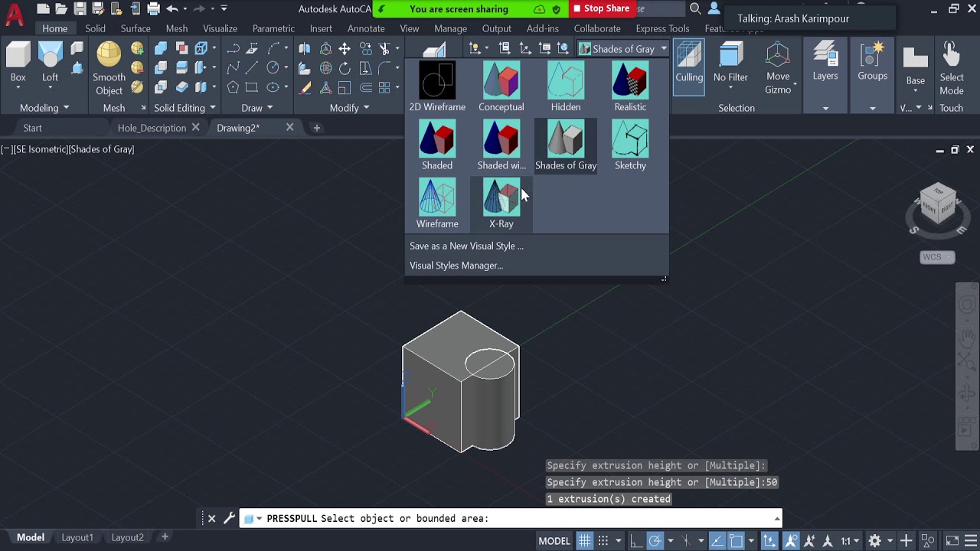Screen dimensions: 980x551
Task: Toggle object snap tracking in status bar
Action: coord(717,540)
